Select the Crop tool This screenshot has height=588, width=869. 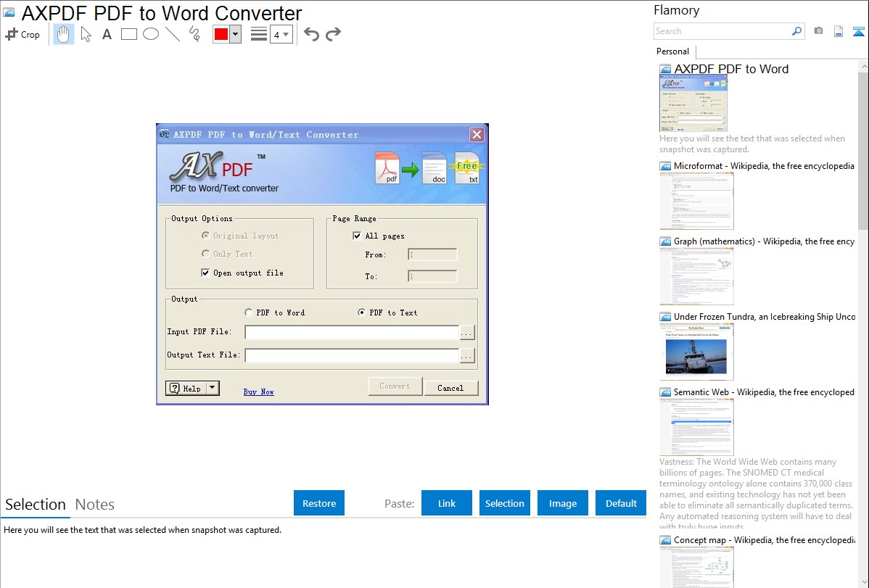click(x=22, y=34)
